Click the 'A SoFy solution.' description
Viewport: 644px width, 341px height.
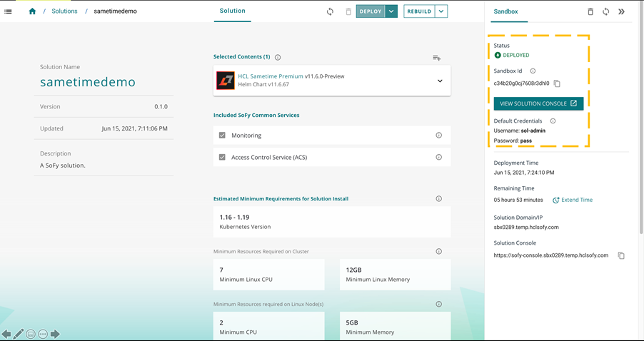point(62,166)
